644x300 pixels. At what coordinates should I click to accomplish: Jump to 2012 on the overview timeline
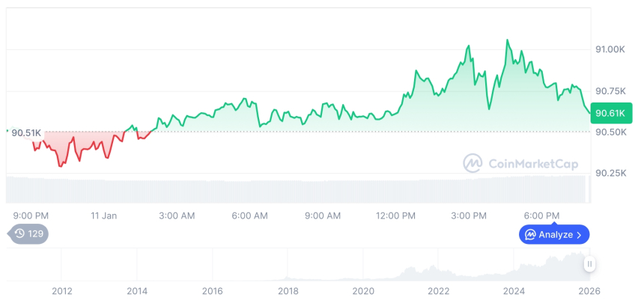click(62, 290)
